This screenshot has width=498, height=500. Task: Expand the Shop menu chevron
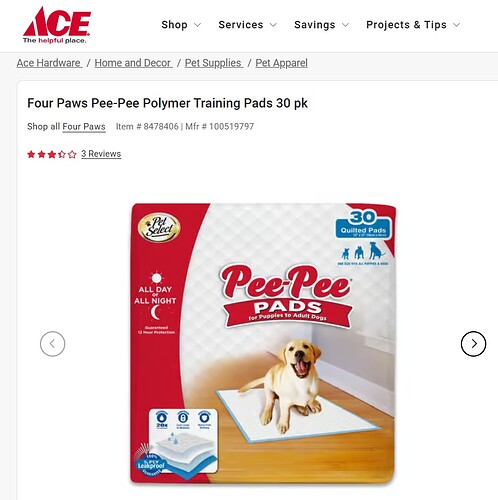(198, 25)
